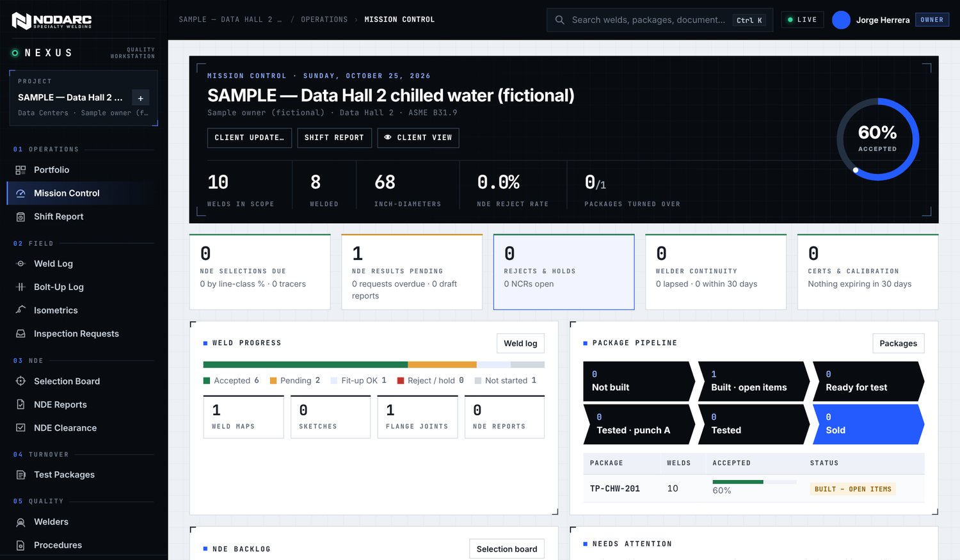Add project with the plus button

click(x=141, y=98)
